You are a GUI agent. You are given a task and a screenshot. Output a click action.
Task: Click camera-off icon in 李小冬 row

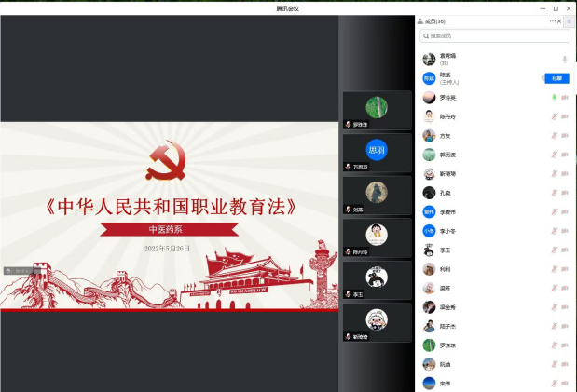pyautogui.click(x=565, y=231)
